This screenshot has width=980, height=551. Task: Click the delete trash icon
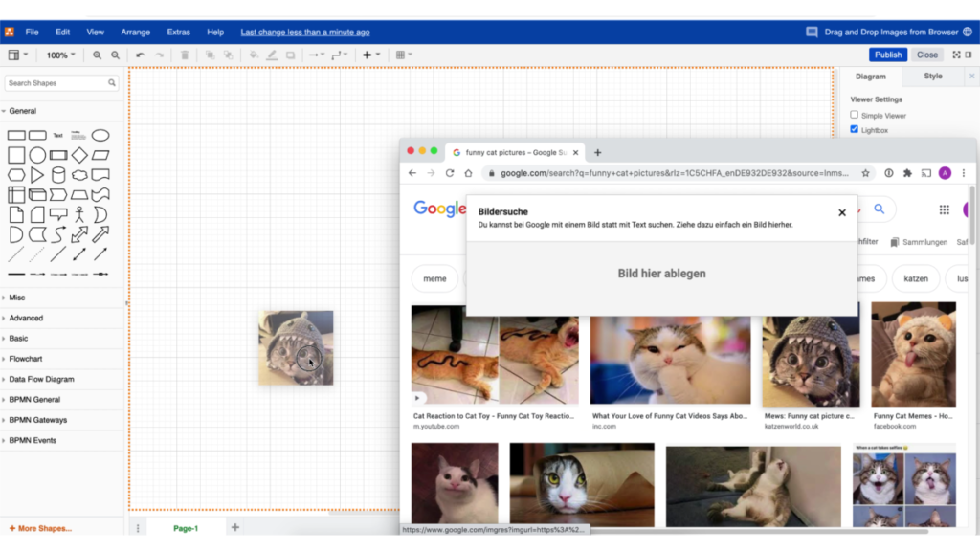tap(185, 55)
